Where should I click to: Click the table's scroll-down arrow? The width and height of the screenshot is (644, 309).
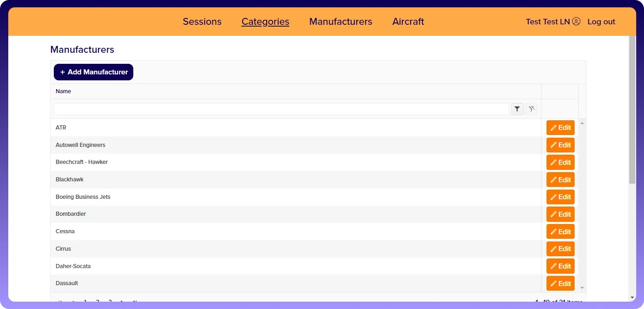coord(582,288)
